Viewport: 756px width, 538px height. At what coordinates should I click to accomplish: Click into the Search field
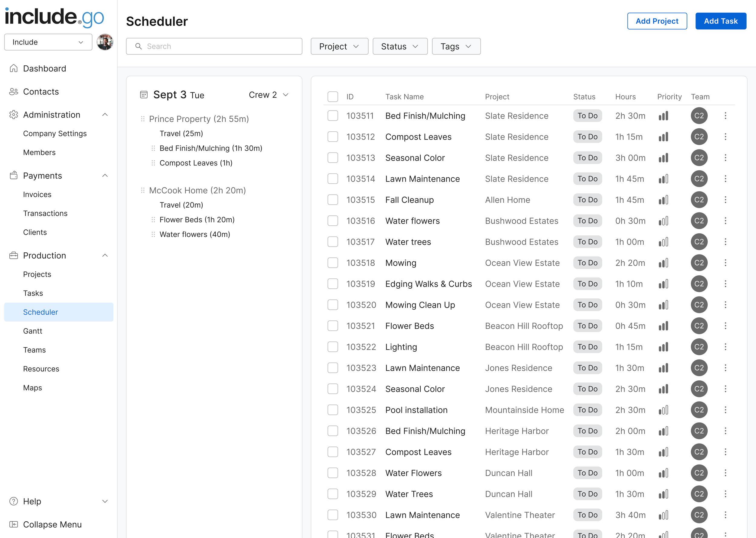click(x=218, y=46)
